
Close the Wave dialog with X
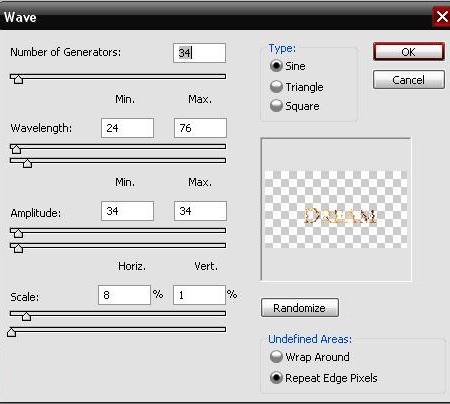click(441, 16)
